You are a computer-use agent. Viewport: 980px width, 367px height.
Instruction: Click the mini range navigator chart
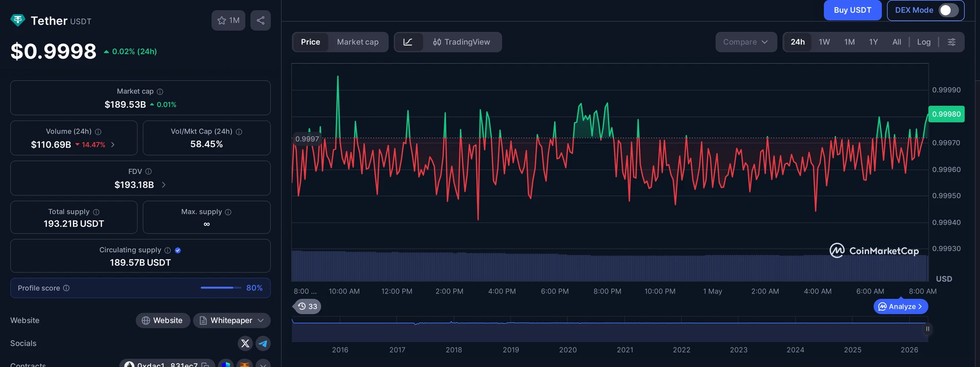click(x=609, y=329)
